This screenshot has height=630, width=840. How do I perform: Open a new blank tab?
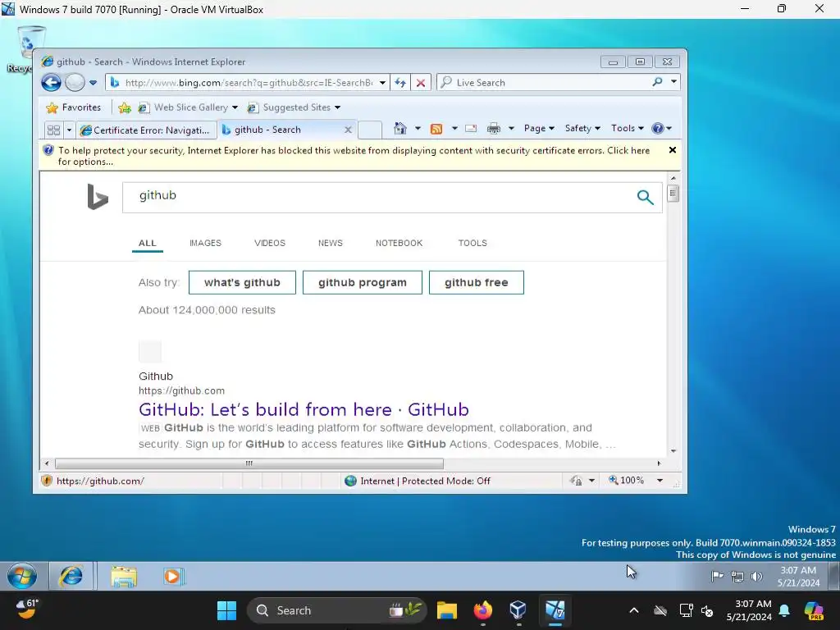coord(370,130)
